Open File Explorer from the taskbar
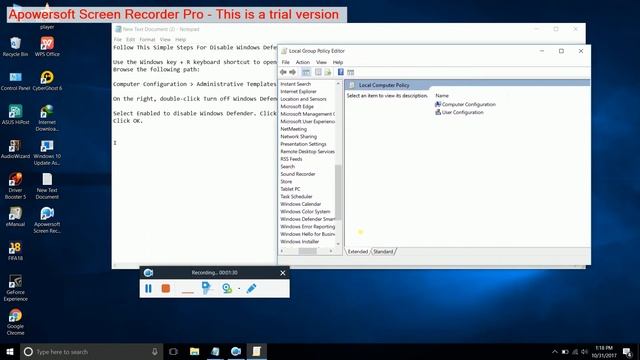The image size is (640, 360). (x=195, y=351)
